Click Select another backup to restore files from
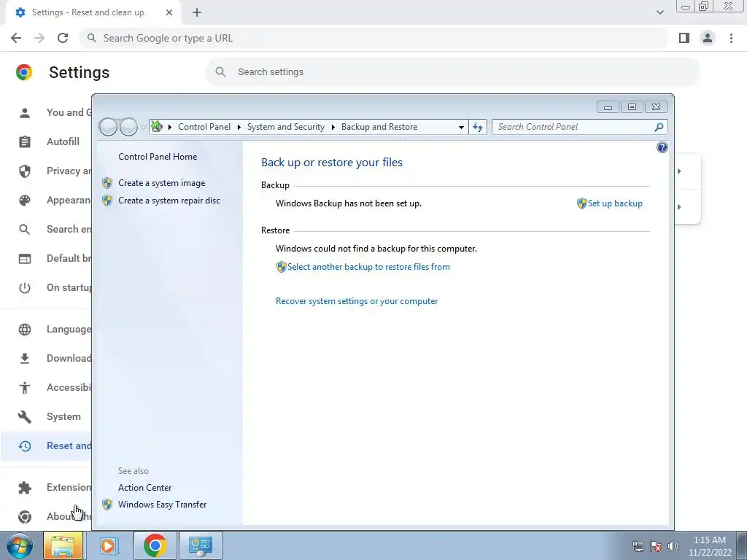Screen dimensions: 747x560 pyautogui.click(x=368, y=267)
